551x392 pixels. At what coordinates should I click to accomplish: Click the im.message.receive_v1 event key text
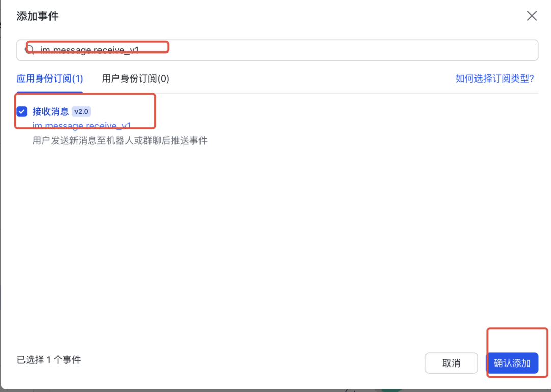click(82, 126)
